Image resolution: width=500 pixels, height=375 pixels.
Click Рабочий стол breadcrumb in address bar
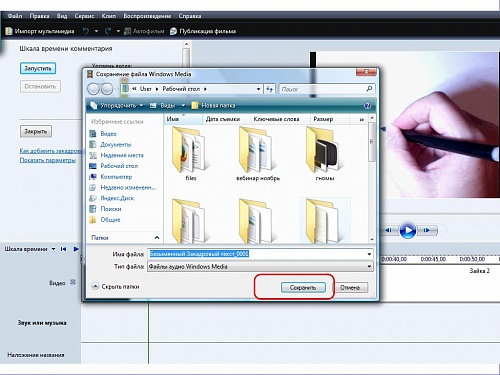(x=181, y=89)
